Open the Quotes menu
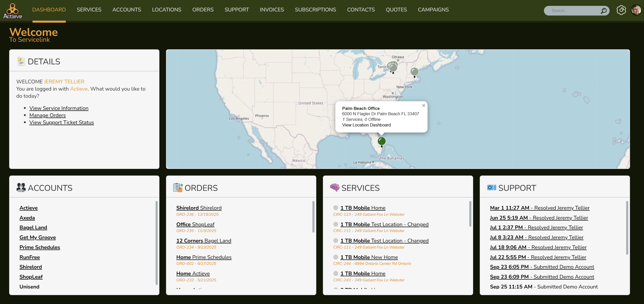Screen dimensions: 644x304 pos(396,10)
